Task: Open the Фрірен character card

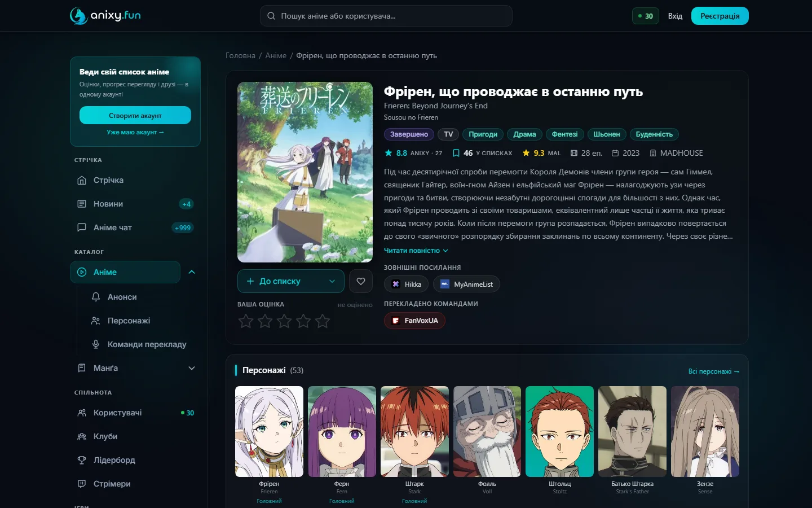Action: [269, 445]
